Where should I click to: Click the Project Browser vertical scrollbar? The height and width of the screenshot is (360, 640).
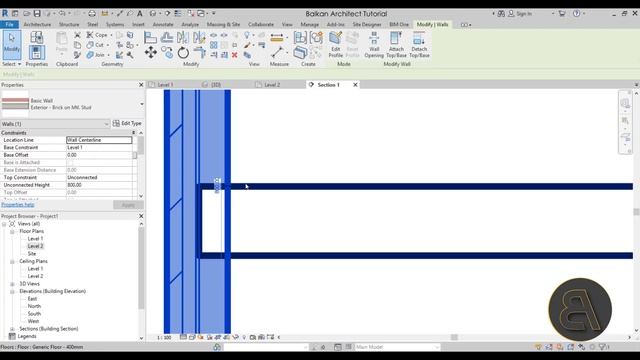[x=141, y=269]
